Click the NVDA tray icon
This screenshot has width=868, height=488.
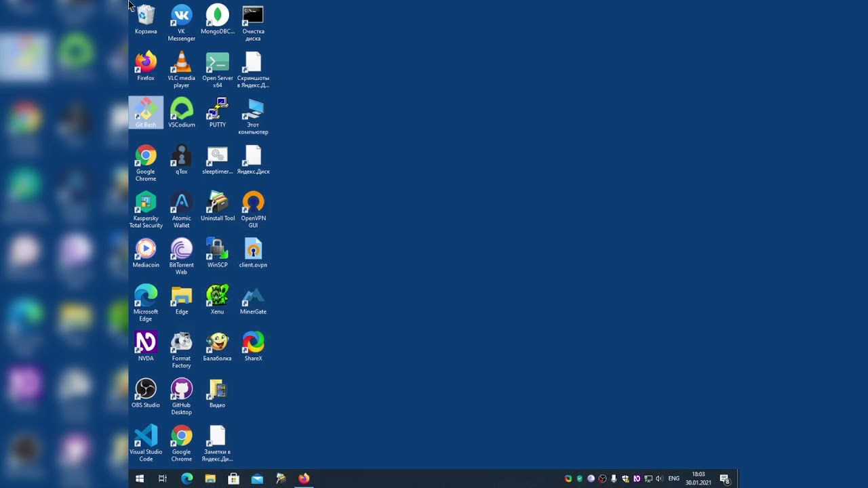point(636,479)
